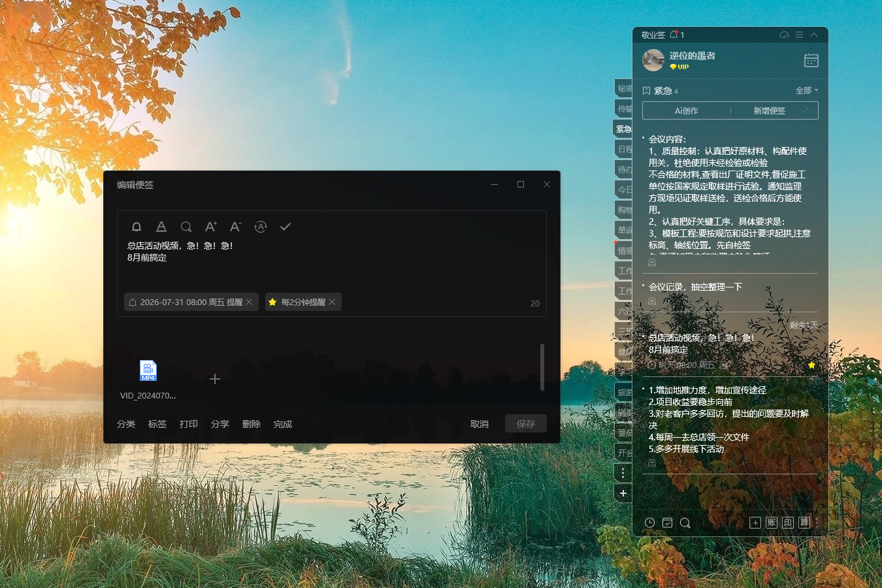This screenshot has height=588, width=882.
Task: Open the hamburger menu in 敬业签 panel
Action: 799,35
